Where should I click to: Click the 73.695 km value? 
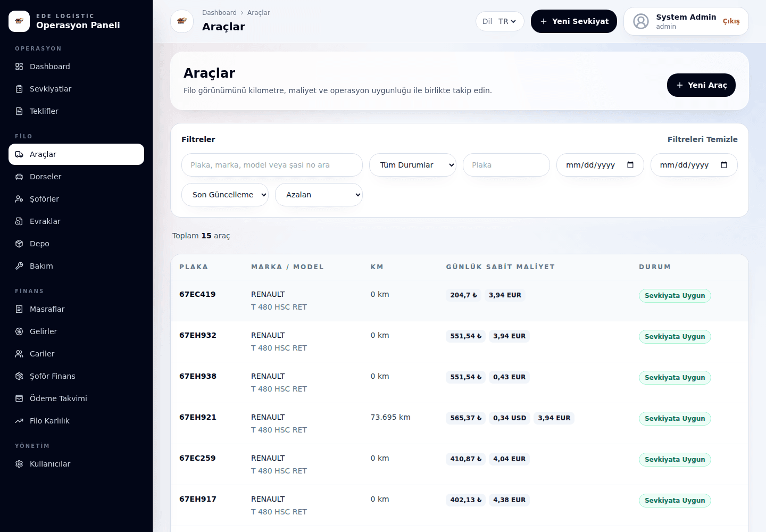coord(390,417)
